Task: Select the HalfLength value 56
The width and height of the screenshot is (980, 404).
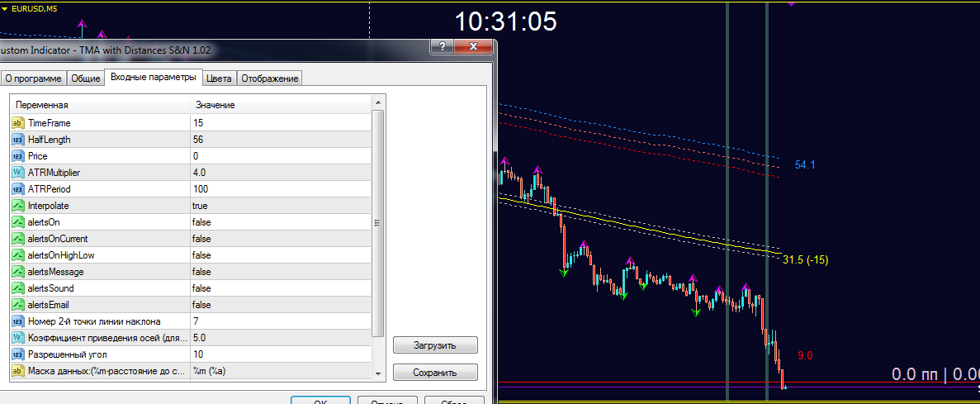Action: click(x=281, y=140)
